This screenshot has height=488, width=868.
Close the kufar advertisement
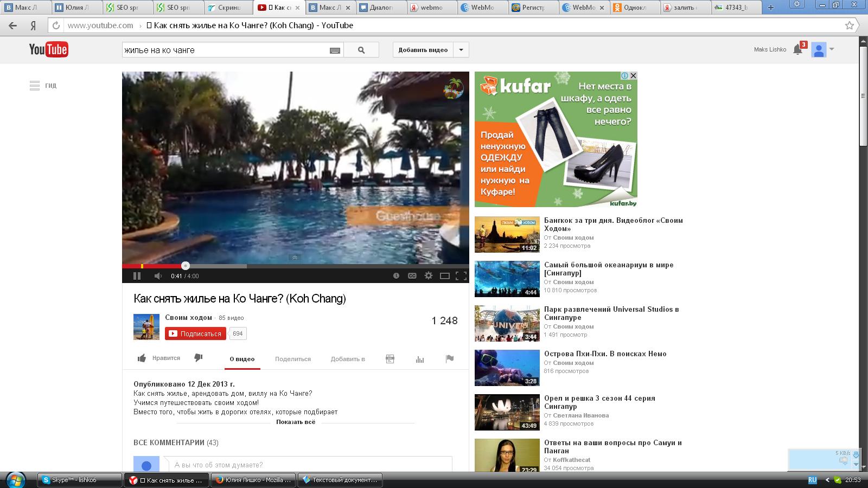(x=633, y=76)
